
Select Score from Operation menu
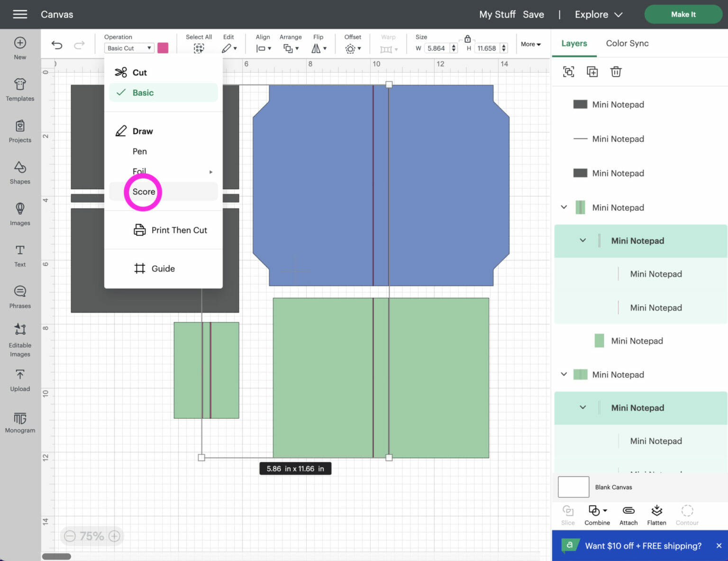click(x=144, y=192)
